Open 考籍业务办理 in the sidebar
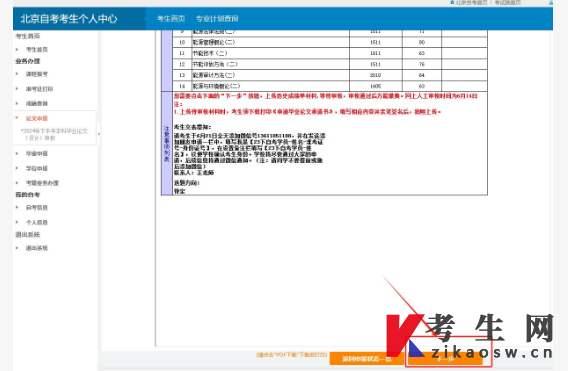The height and width of the screenshot is (371, 568). (42, 183)
